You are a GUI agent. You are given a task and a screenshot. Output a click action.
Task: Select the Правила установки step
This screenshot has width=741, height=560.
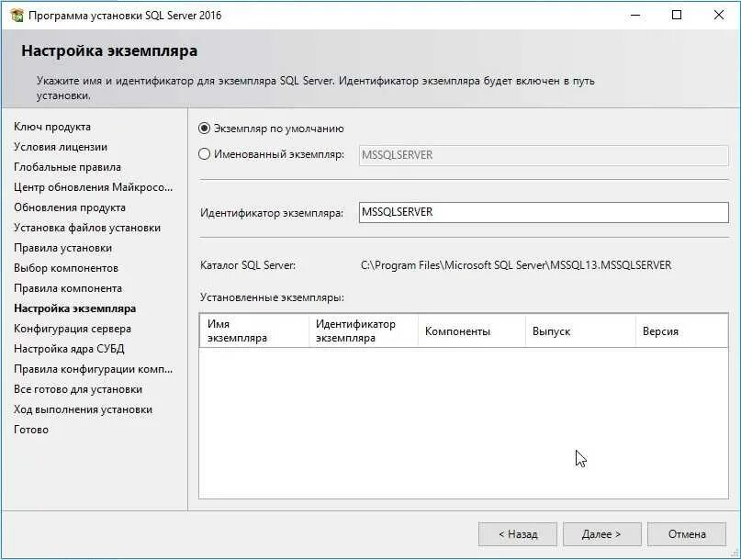(x=62, y=248)
